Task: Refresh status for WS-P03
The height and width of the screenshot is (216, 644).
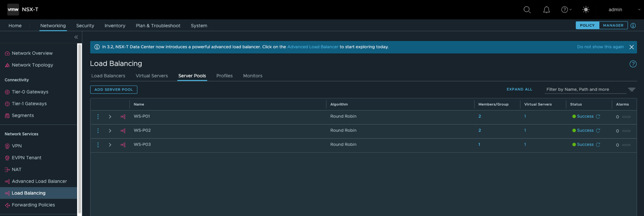Action: [598, 144]
